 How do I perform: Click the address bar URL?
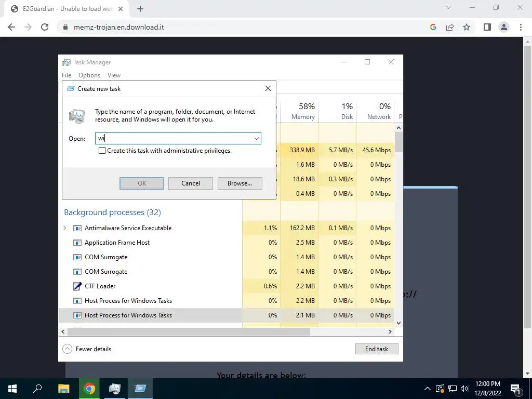click(119, 27)
